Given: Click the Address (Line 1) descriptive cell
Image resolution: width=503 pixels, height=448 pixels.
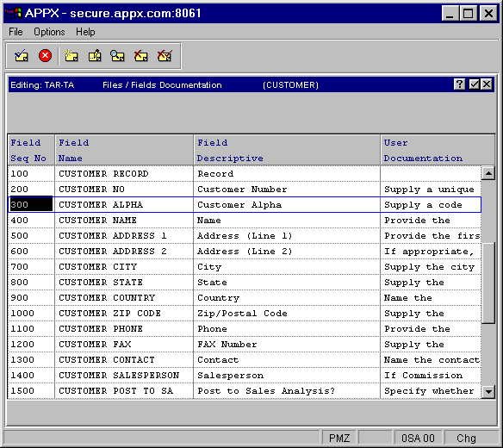Looking at the screenshot, I should pyautogui.click(x=287, y=235).
